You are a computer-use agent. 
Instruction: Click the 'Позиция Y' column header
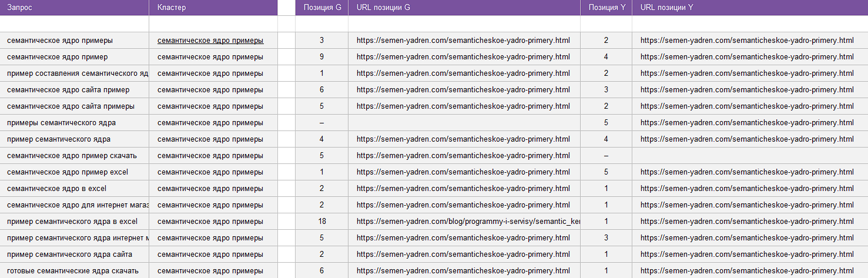click(x=606, y=8)
